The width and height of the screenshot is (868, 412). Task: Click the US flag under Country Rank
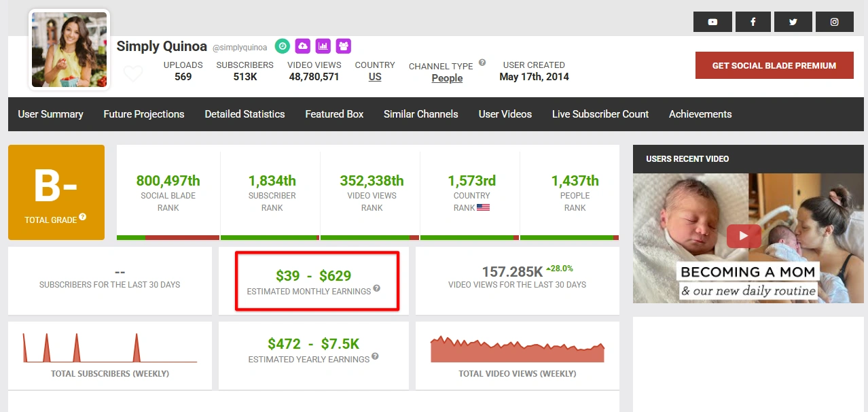[483, 207]
